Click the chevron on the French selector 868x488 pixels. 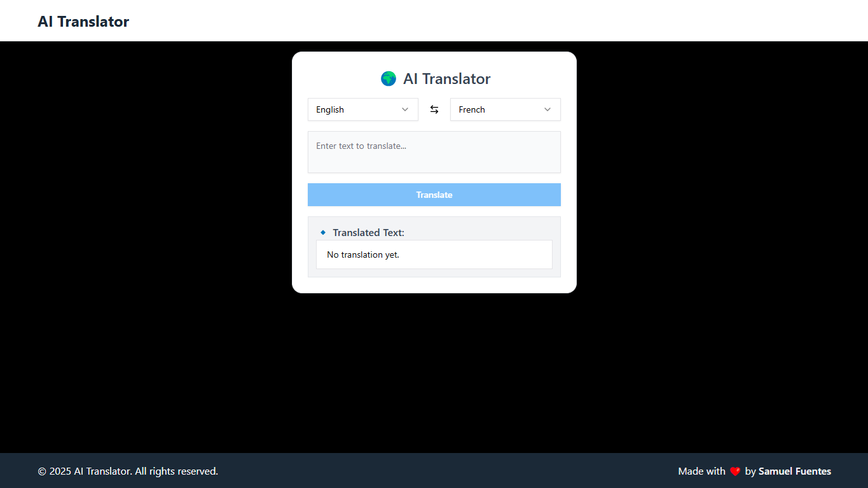548,109
